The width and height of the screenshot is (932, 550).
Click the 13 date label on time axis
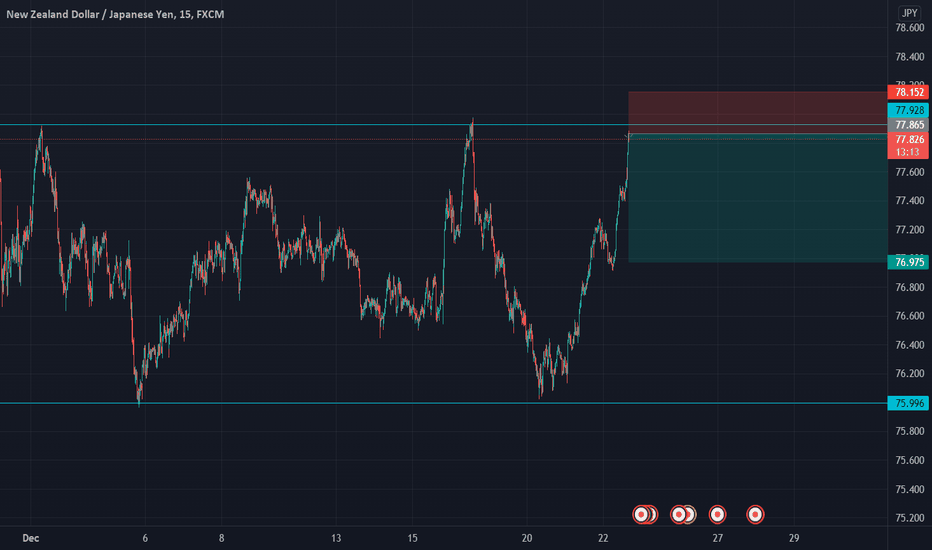pos(336,538)
